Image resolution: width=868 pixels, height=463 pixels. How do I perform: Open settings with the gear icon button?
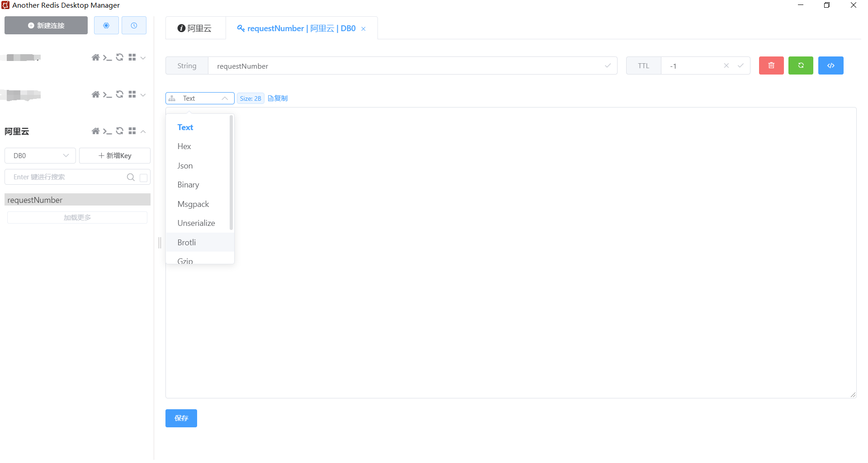click(x=106, y=25)
